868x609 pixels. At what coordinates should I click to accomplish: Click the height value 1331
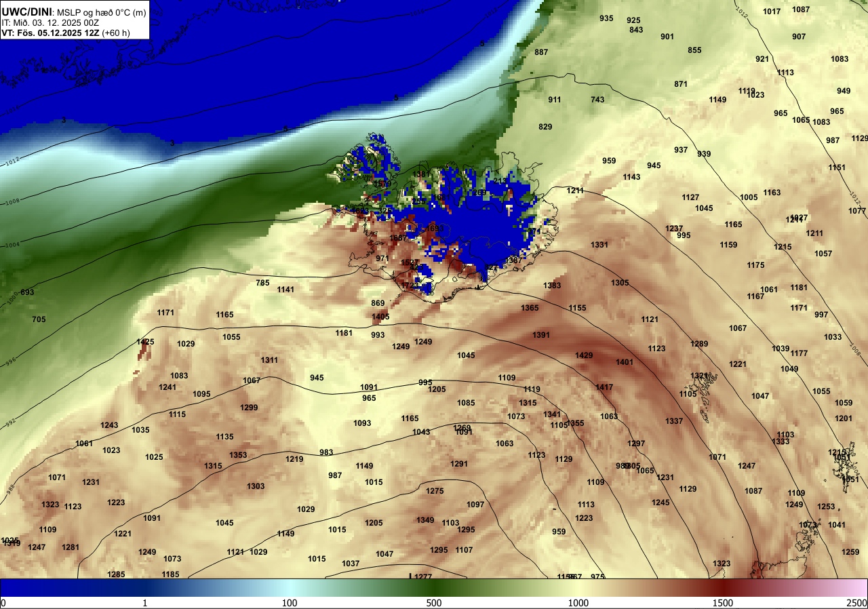(599, 245)
